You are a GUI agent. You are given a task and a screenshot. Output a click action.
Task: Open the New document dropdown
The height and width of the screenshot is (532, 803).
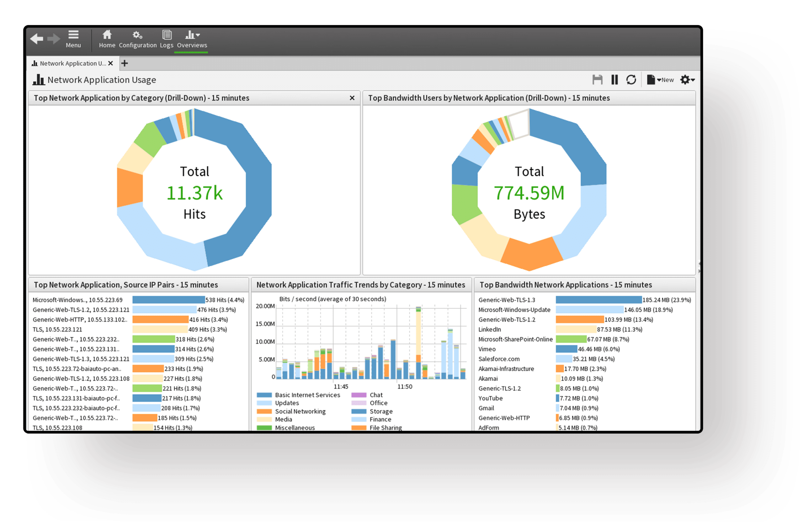point(660,80)
